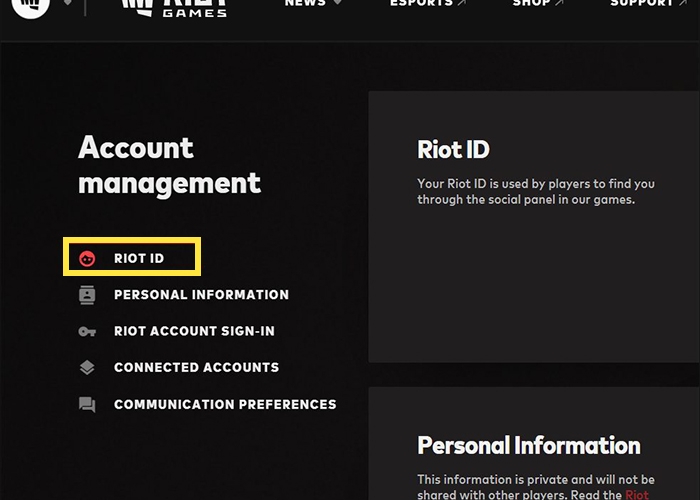Select the RIOT ID sidebar label
This screenshot has width=700, height=500.
click(x=139, y=259)
